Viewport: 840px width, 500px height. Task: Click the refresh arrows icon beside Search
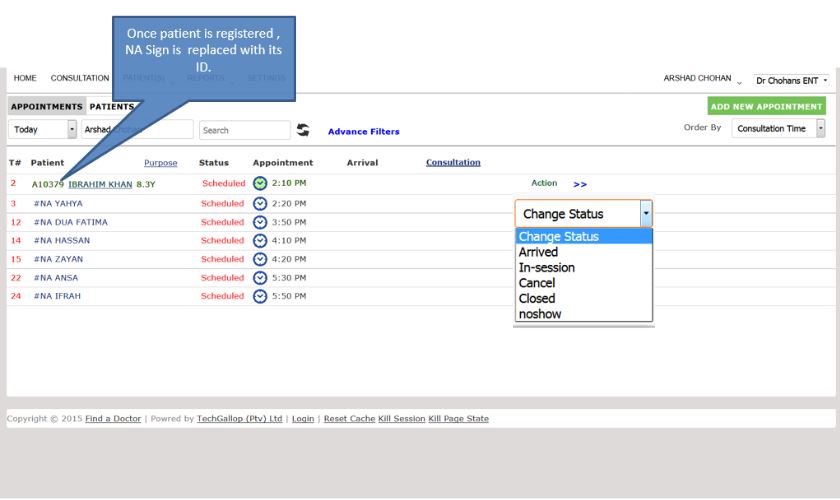(303, 130)
